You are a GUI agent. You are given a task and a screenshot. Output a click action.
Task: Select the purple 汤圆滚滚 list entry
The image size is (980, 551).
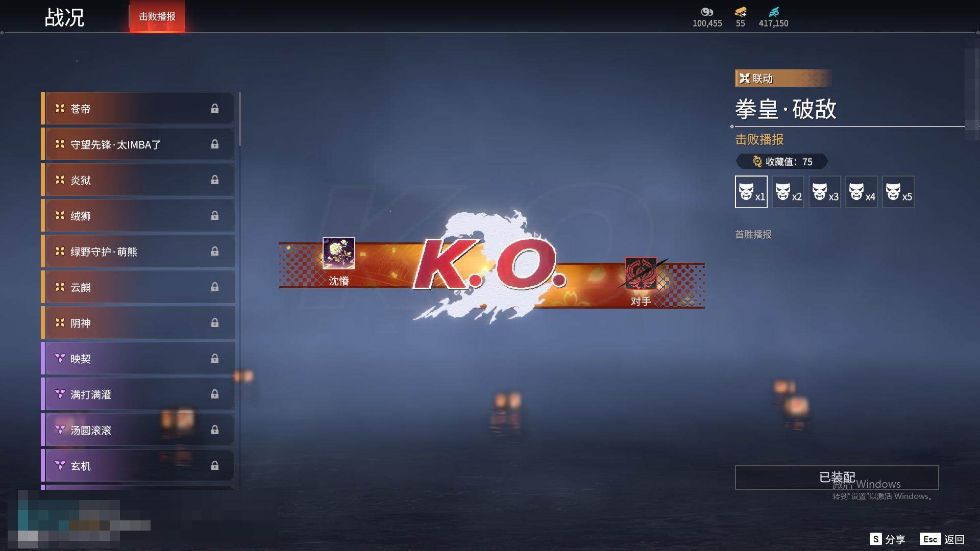point(138,430)
